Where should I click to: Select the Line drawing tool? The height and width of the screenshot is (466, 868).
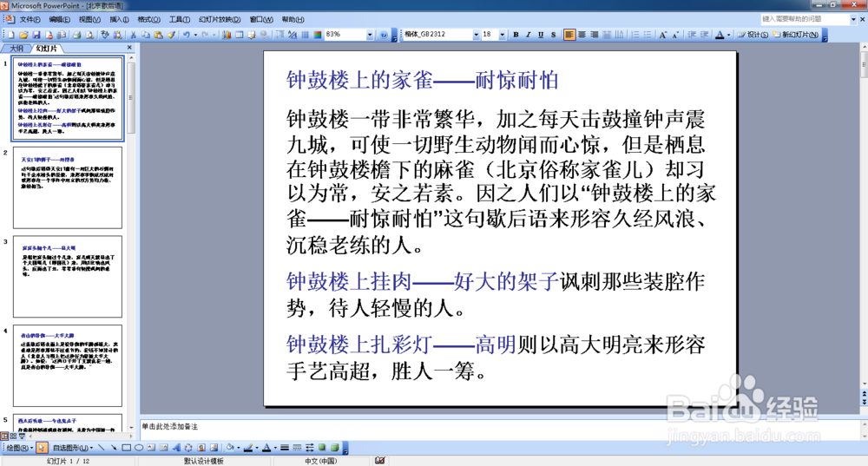pyautogui.click(x=102, y=448)
